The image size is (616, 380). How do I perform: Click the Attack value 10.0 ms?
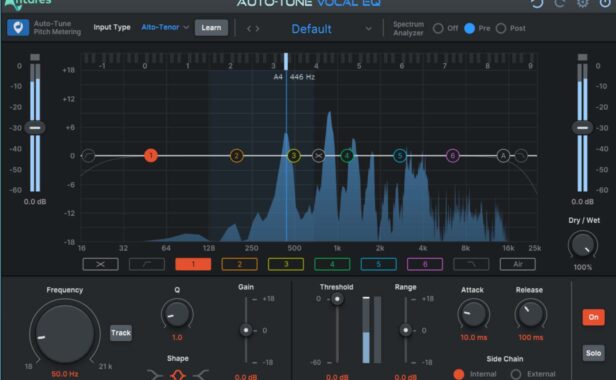[x=473, y=337]
